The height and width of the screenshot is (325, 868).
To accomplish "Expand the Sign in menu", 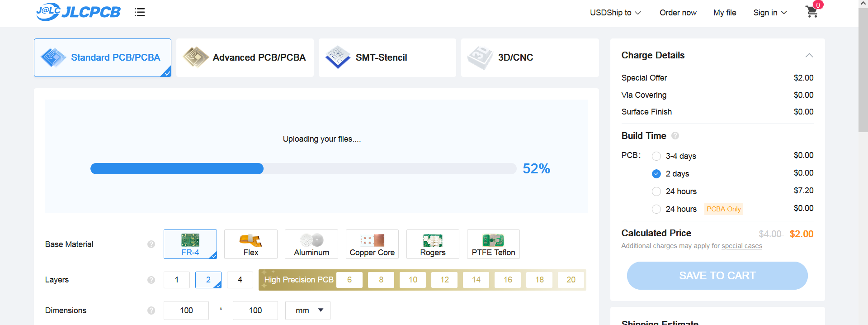I will 770,13.
